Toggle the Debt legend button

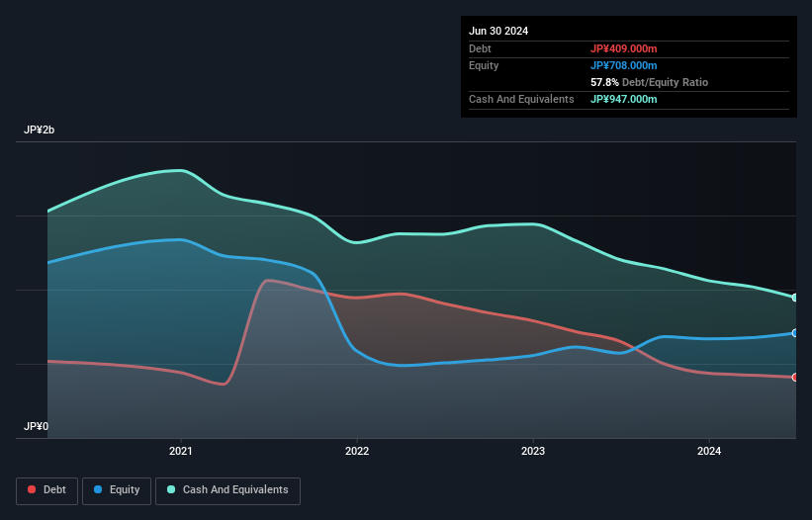(46, 490)
